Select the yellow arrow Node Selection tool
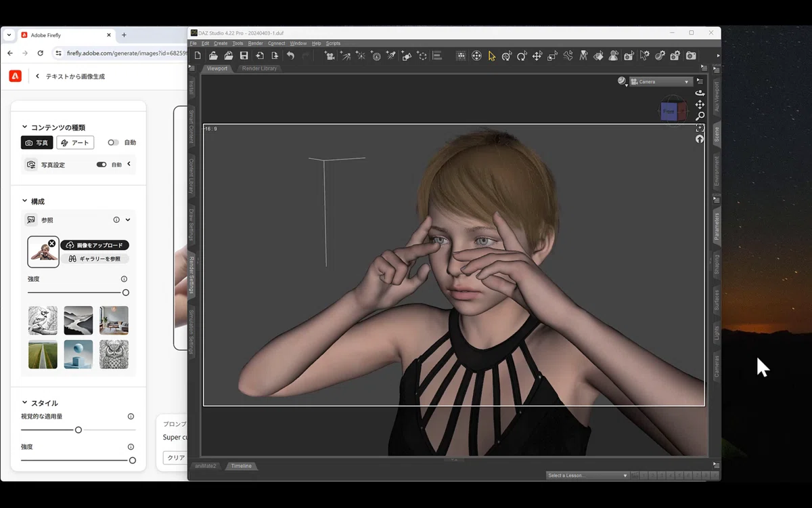812x508 pixels. 492,56
